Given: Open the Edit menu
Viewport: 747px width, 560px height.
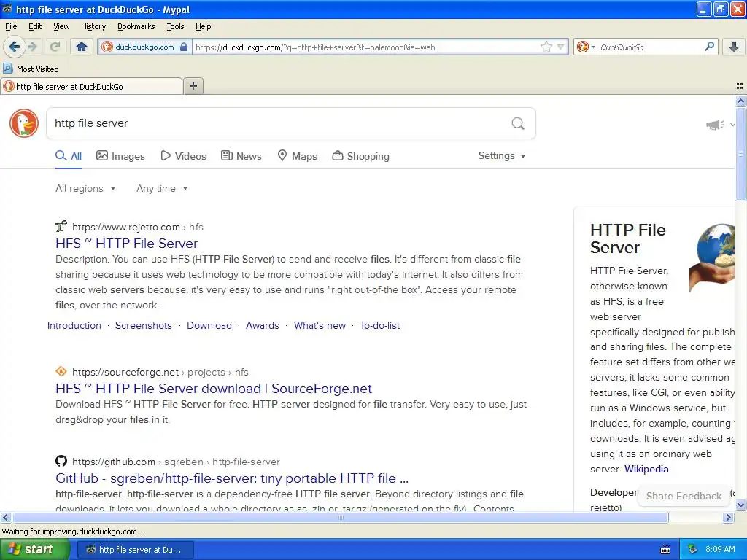Looking at the screenshot, I should pyautogui.click(x=35, y=26).
